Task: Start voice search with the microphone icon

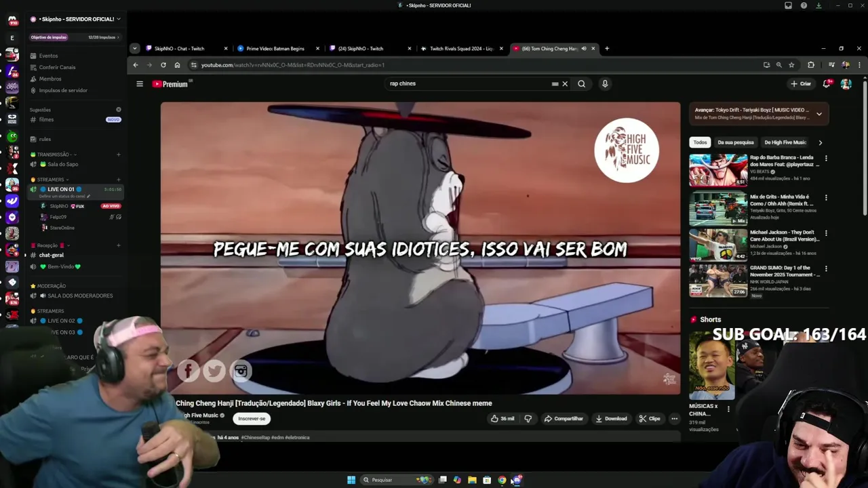Action: pos(605,84)
